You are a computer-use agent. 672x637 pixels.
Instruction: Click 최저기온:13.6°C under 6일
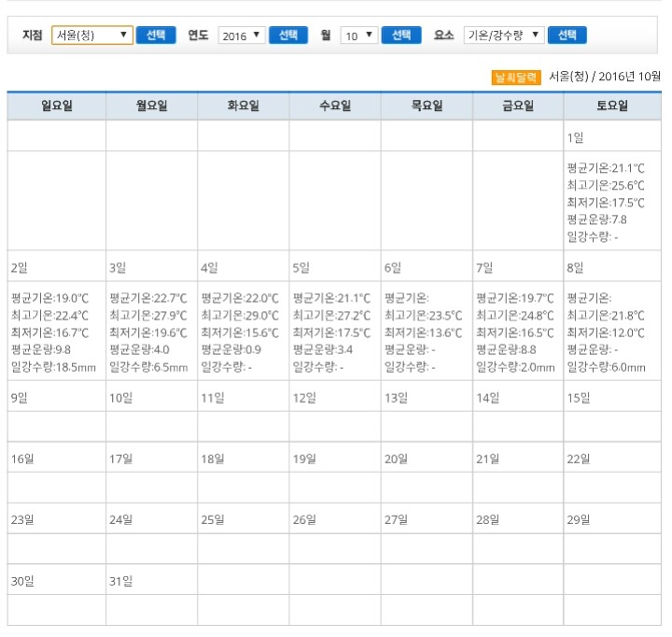pyautogui.click(x=424, y=333)
